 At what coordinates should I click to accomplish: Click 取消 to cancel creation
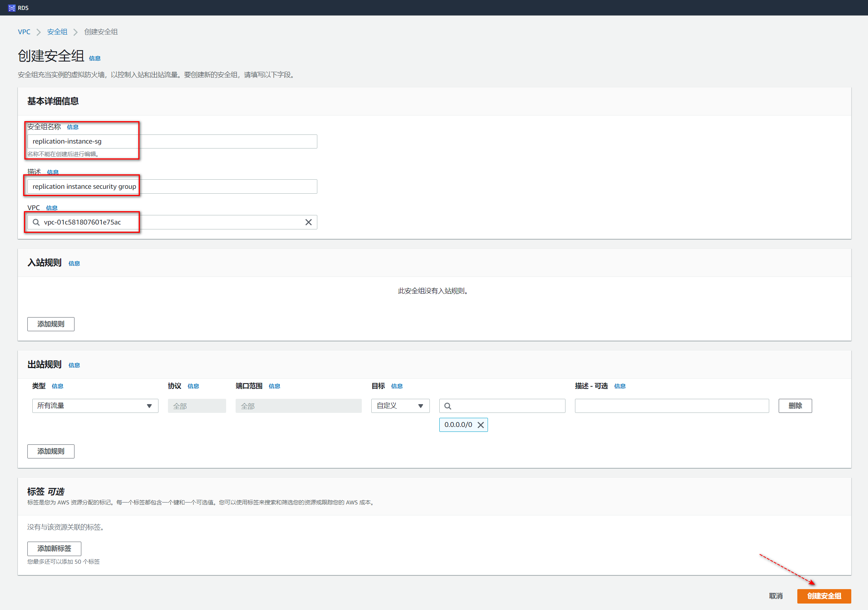coord(776,596)
